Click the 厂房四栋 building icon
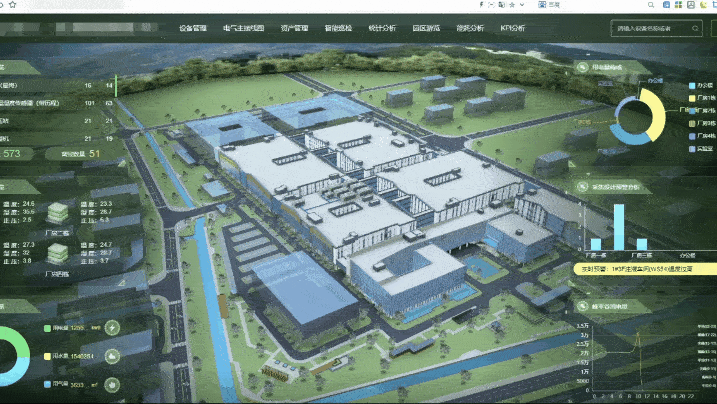 pyautogui.click(x=58, y=254)
